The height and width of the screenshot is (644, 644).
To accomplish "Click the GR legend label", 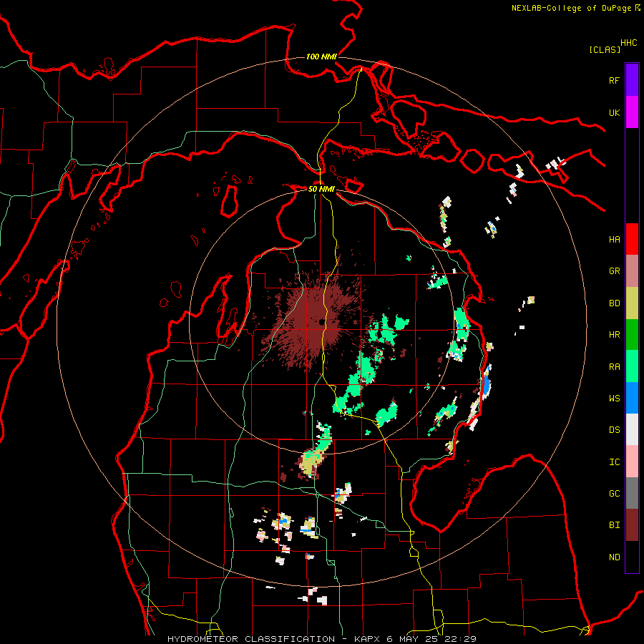I will click(614, 271).
